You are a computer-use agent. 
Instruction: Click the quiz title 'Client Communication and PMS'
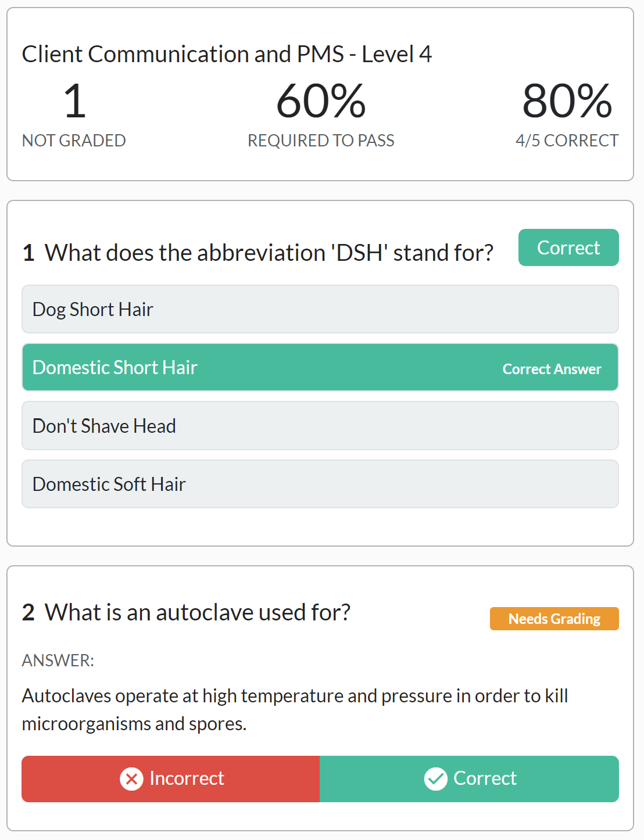coord(227,53)
